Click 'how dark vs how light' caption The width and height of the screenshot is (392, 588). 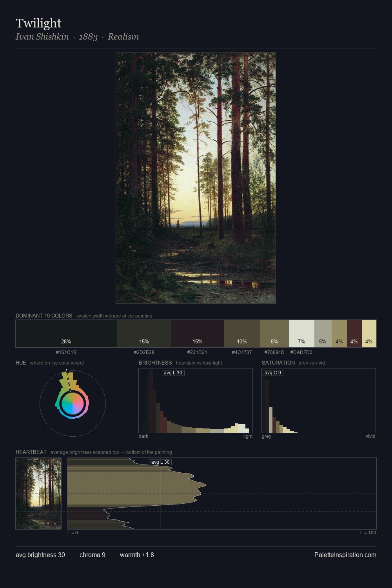(x=199, y=363)
